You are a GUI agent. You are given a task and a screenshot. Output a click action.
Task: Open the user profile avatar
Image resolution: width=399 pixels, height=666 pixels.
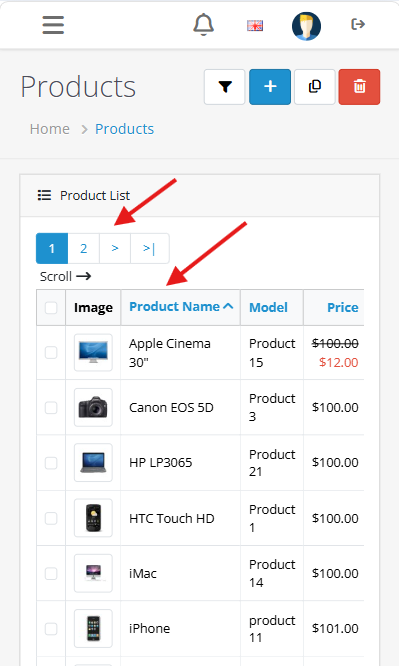click(306, 25)
